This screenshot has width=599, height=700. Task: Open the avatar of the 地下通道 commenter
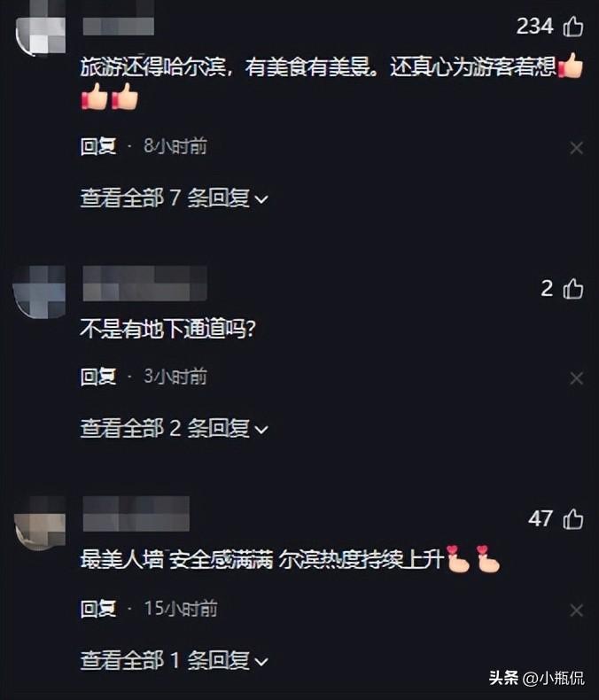pyautogui.click(x=39, y=292)
